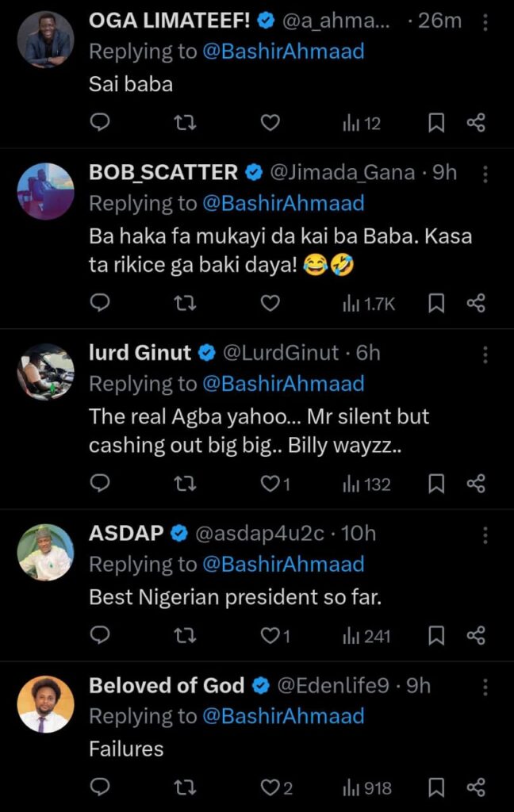The width and height of the screenshot is (514, 812).
Task: View the 1.7K views on BOB_SCATTER's tweet
Action: tap(368, 303)
